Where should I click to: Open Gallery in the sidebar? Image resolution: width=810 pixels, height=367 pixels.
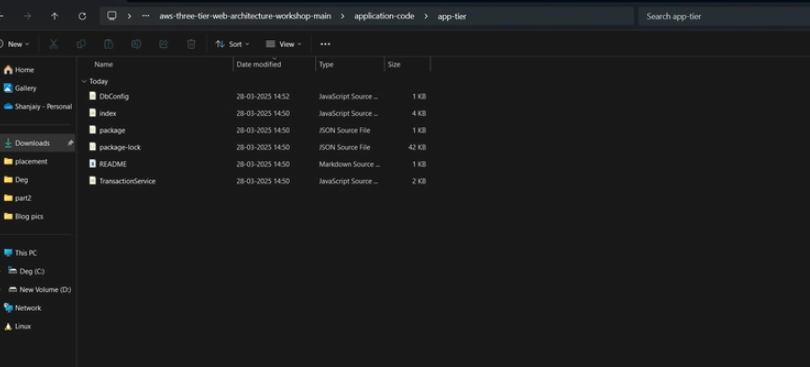(25, 88)
